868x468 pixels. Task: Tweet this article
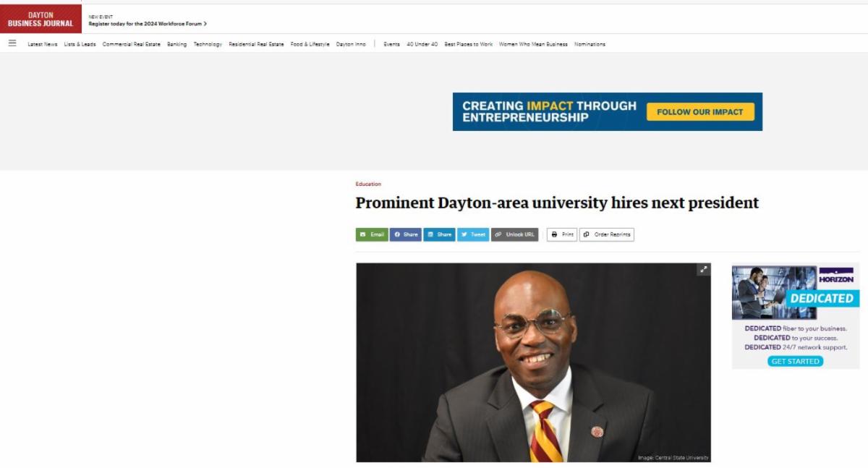[473, 234]
